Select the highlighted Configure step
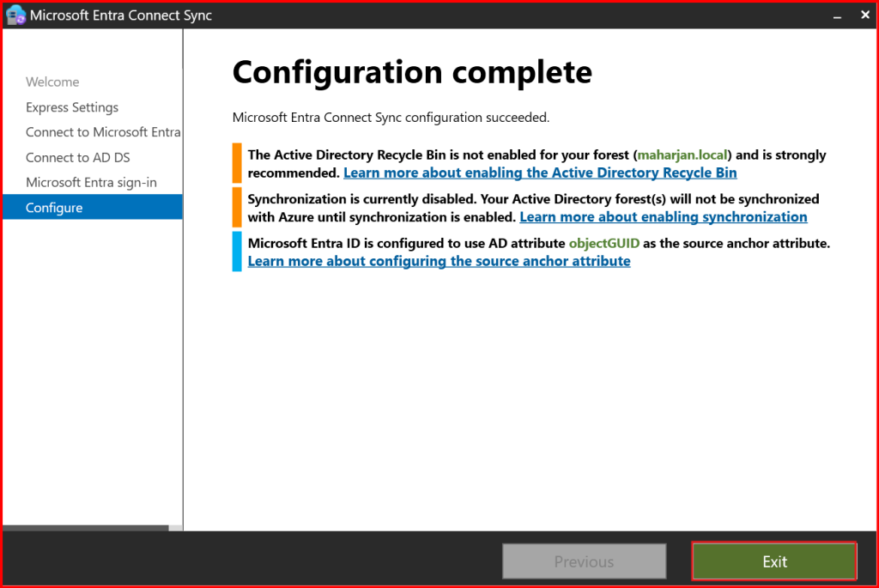 [54, 208]
